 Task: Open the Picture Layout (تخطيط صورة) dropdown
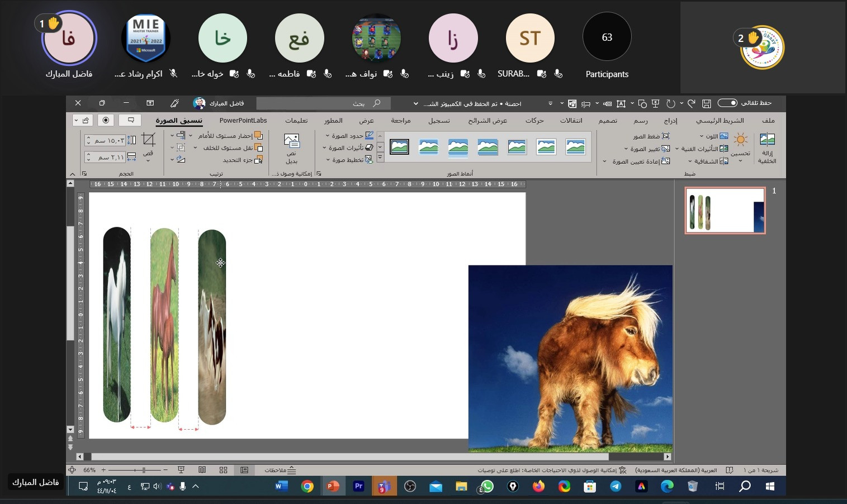(349, 160)
